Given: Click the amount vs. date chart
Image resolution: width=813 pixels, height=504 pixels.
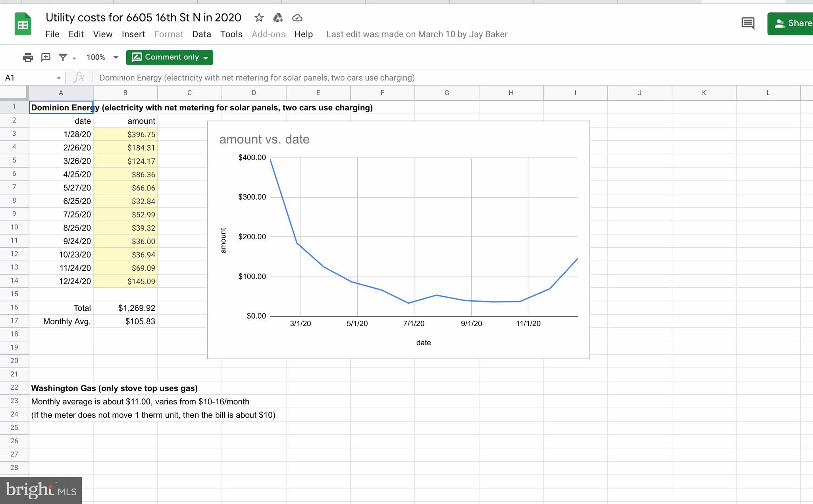Looking at the screenshot, I should coord(398,240).
